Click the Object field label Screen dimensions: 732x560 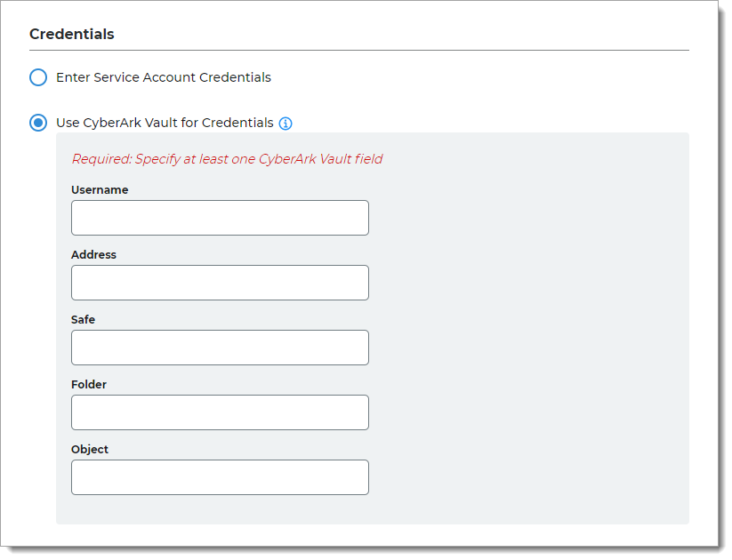[90, 450]
